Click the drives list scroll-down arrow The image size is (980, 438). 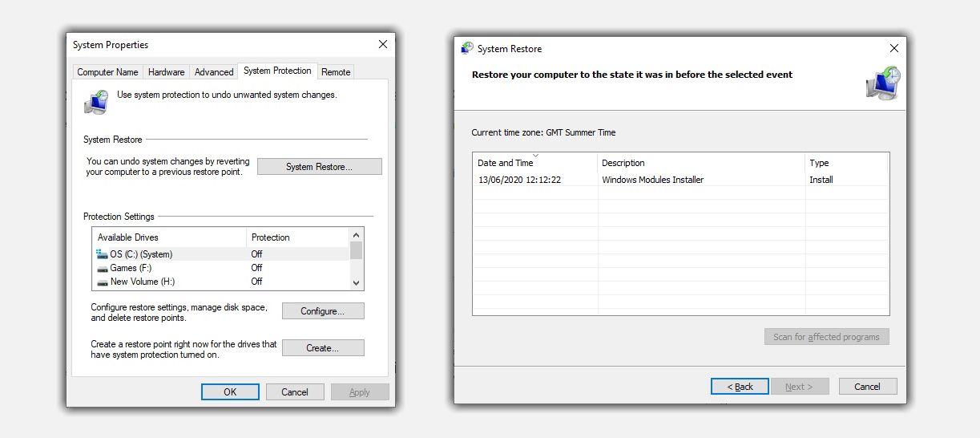(x=356, y=282)
